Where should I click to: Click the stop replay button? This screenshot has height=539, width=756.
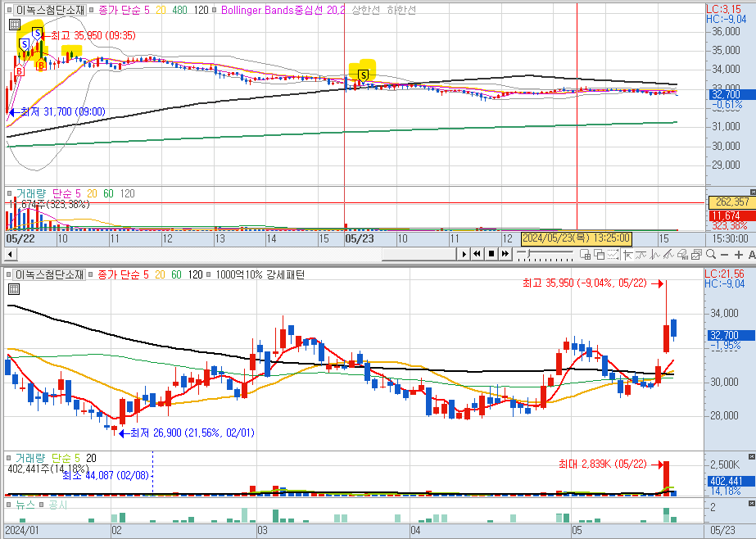tap(491, 254)
